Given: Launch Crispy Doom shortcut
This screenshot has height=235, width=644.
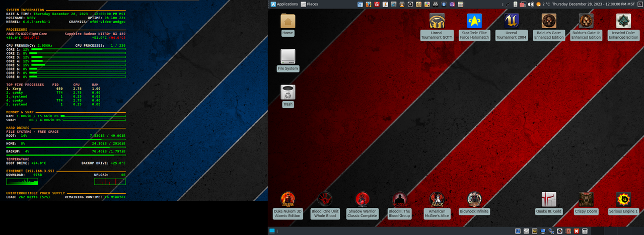Looking at the screenshot, I should tap(586, 203).
